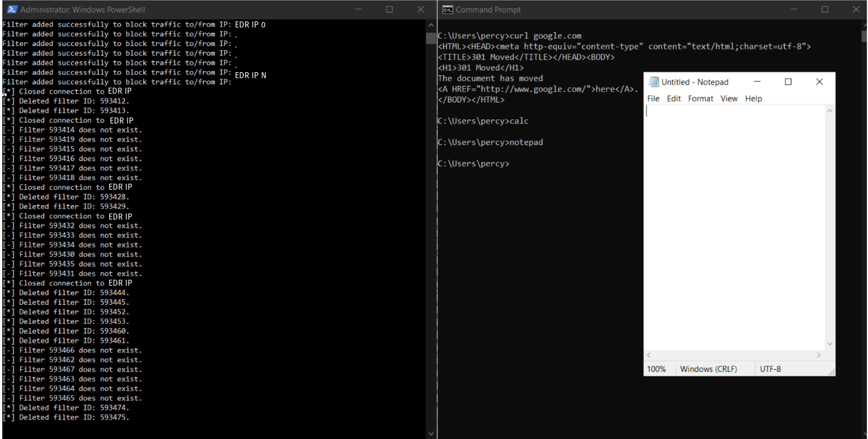Expand the Format menu in Notepad
Screen dimensions: 868x439
pyautogui.click(x=700, y=98)
